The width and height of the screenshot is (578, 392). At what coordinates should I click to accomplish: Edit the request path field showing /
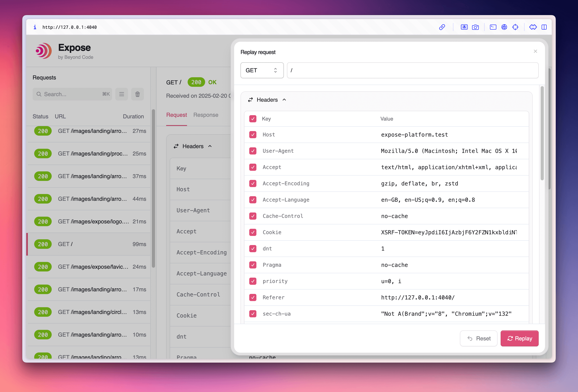[413, 70]
